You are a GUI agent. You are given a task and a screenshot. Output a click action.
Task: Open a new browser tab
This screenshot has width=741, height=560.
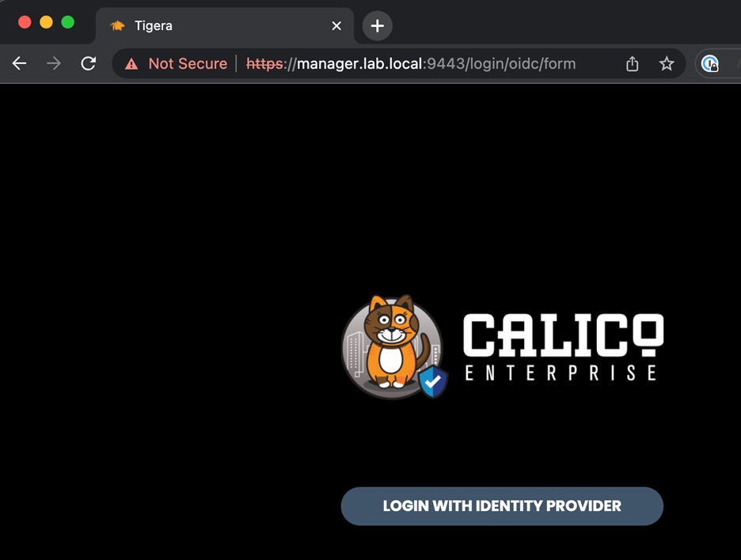(378, 26)
